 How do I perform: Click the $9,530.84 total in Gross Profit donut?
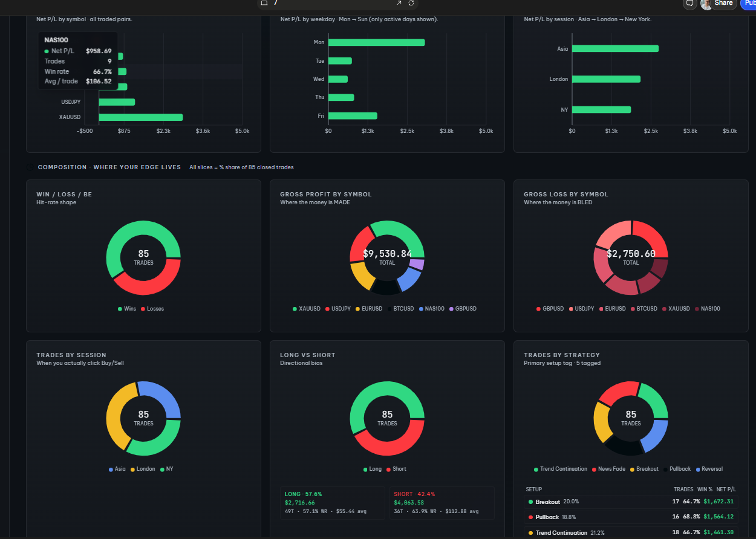pyautogui.click(x=387, y=254)
